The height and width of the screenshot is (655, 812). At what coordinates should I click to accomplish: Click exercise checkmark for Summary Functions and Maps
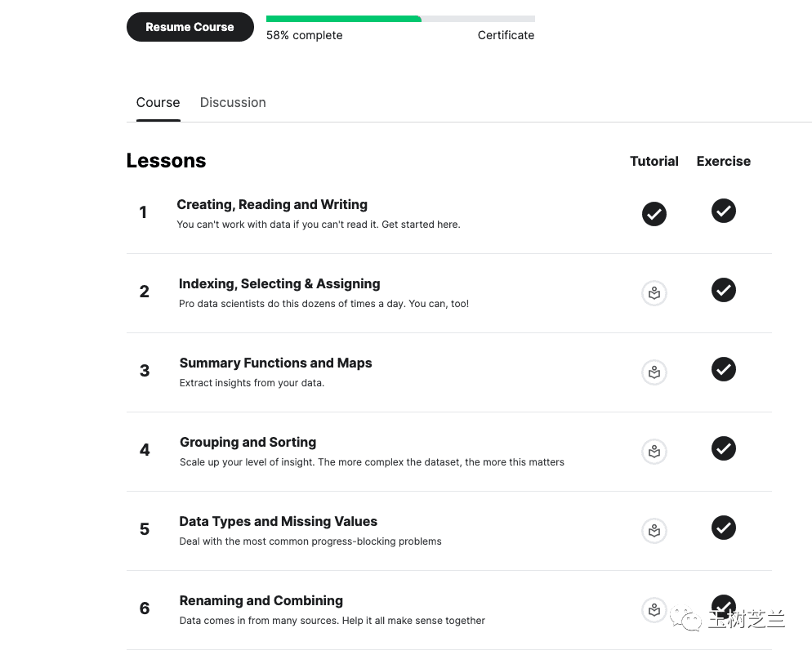point(724,369)
